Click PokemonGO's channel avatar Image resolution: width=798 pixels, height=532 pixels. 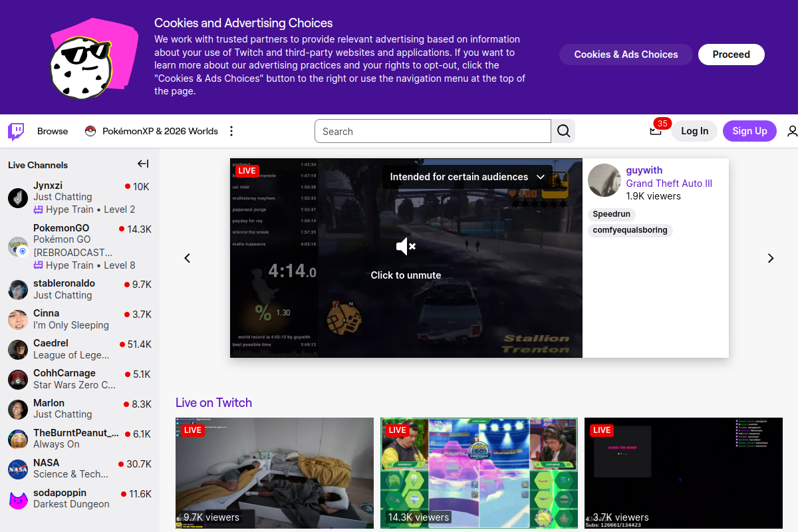click(18, 247)
